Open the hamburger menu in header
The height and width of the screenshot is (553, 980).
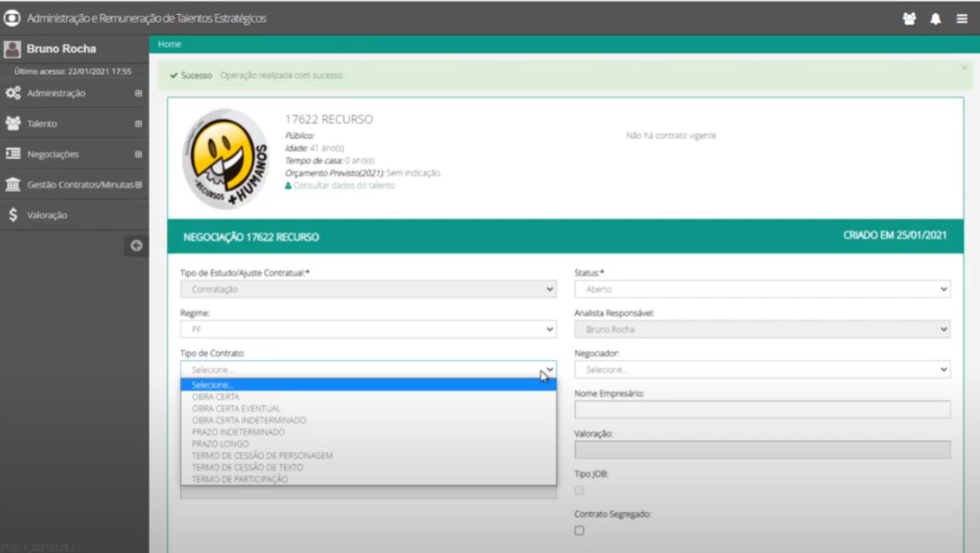pos(962,19)
